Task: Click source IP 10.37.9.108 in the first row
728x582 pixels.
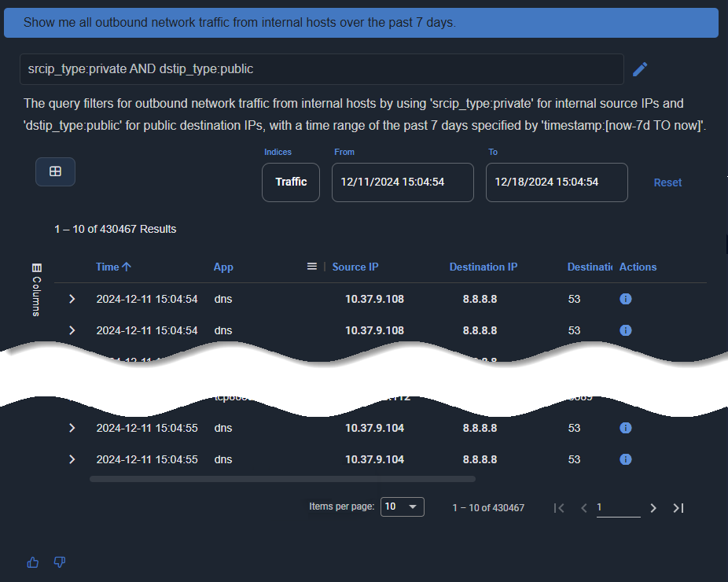Action: pos(375,299)
